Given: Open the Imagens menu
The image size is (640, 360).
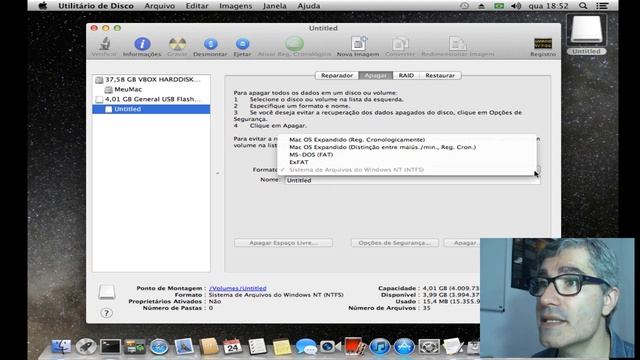Looking at the screenshot, I should [236, 6].
